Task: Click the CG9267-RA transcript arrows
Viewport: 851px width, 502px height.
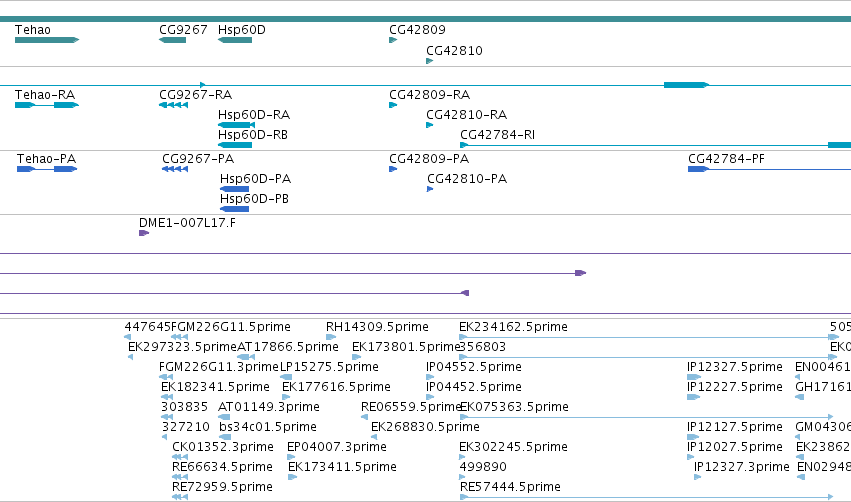Action: tap(174, 105)
